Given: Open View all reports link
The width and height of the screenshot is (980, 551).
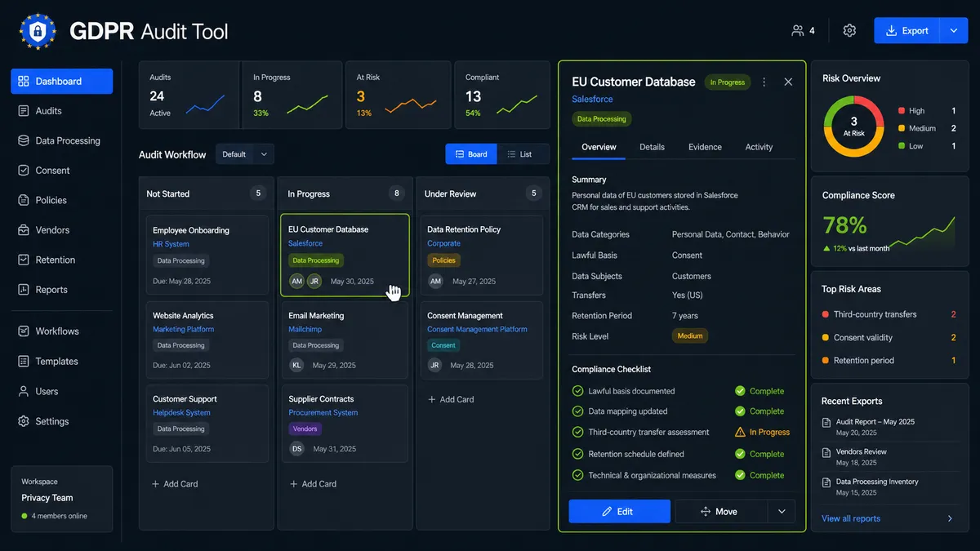Looking at the screenshot, I should tap(851, 518).
